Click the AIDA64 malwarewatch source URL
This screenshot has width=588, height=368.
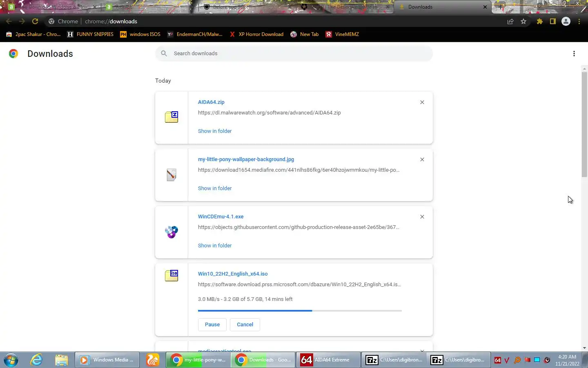tap(269, 113)
